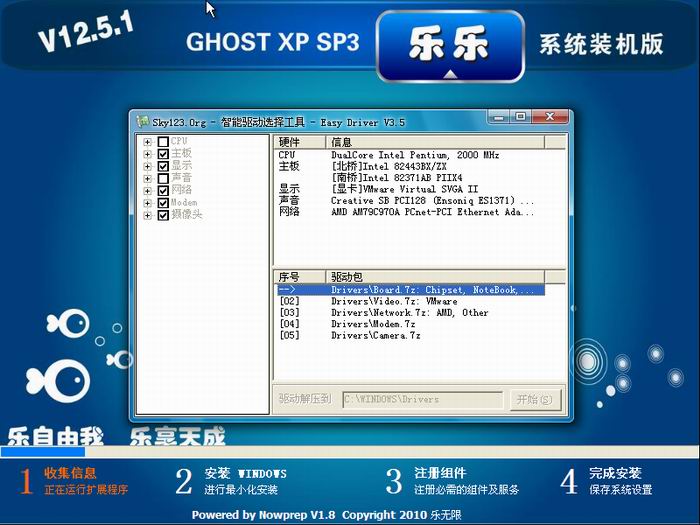Image resolution: width=700 pixels, height=525 pixels.
Task: Expand the 主板 tree node
Action: click(x=147, y=154)
